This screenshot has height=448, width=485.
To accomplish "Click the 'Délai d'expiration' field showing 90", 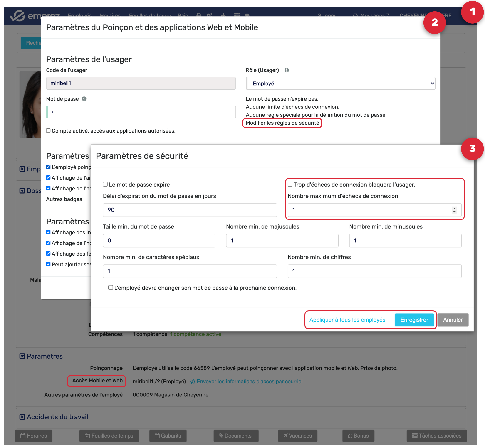I will (x=190, y=210).
